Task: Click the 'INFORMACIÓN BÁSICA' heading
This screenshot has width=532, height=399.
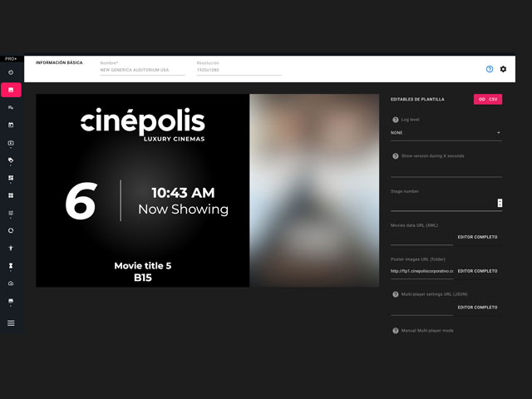Action: click(x=59, y=63)
